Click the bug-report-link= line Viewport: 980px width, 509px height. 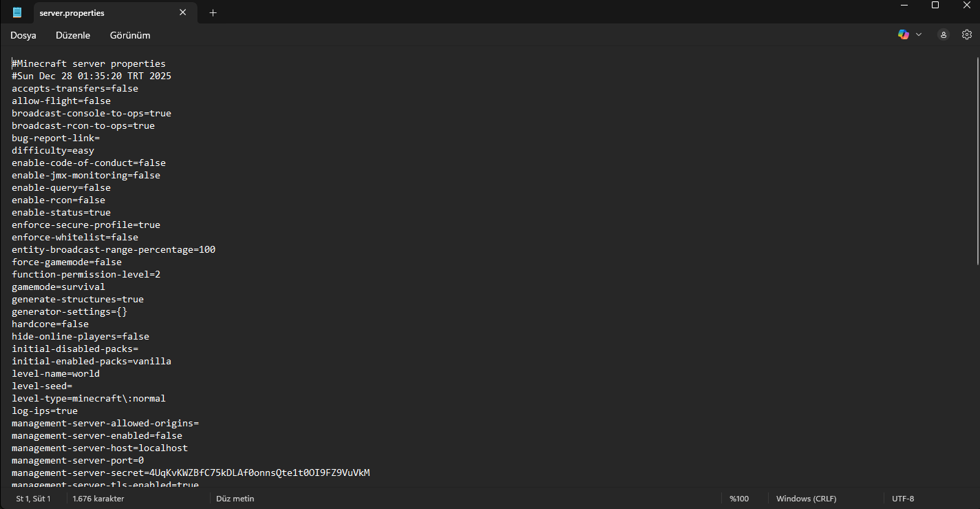tap(56, 138)
